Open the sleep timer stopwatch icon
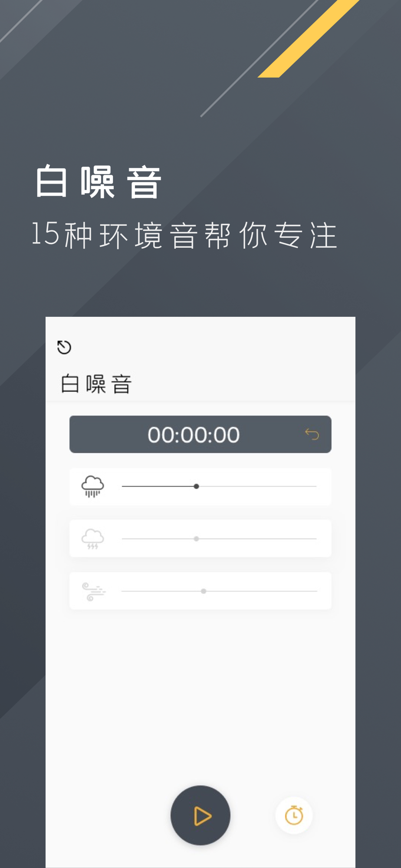This screenshot has height=868, width=401. pyautogui.click(x=294, y=815)
